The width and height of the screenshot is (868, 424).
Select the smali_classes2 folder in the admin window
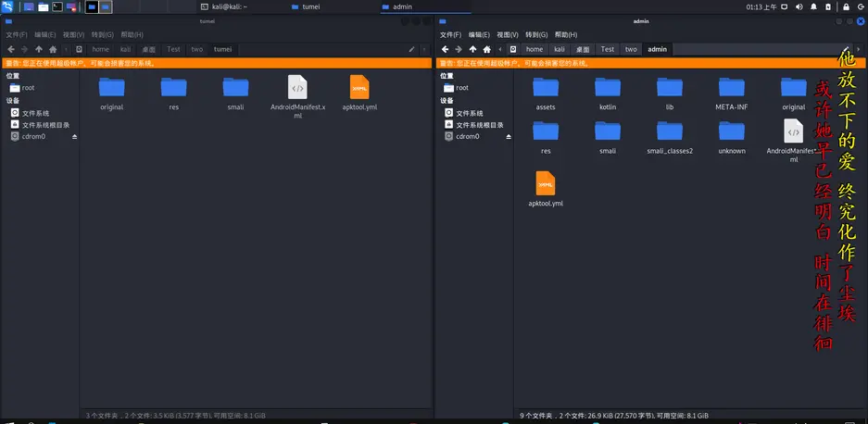pos(670,137)
